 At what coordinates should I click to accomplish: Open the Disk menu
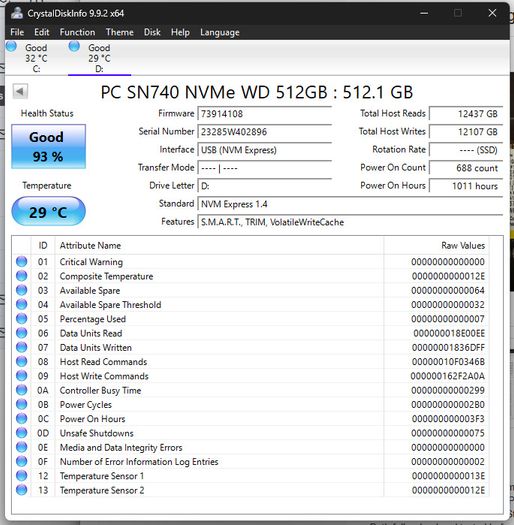[152, 32]
